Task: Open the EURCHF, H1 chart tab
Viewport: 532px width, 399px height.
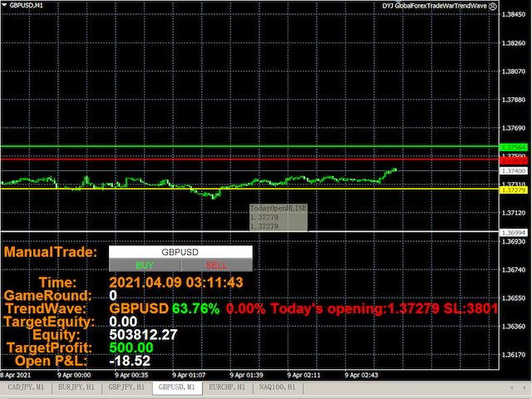Action: (227, 387)
